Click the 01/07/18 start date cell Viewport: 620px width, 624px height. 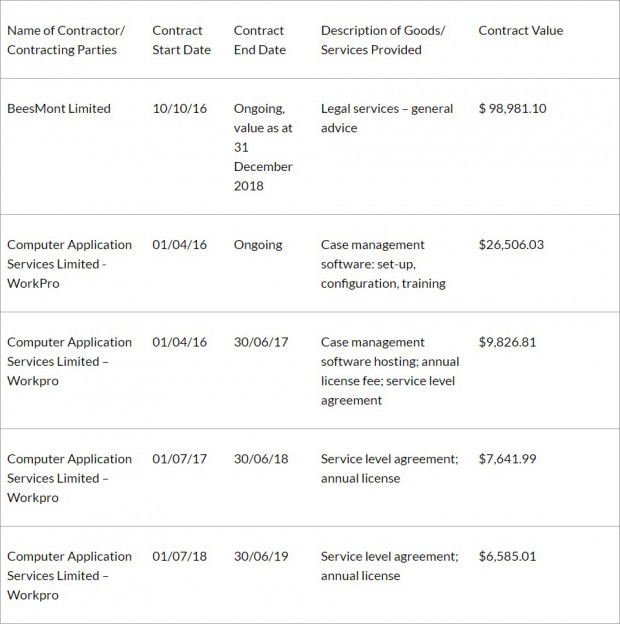(179, 556)
